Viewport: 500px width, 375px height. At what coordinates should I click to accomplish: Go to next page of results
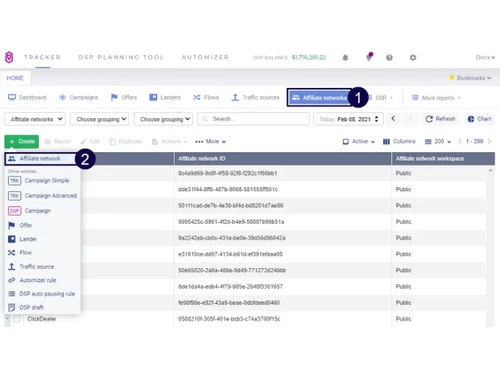(x=489, y=142)
